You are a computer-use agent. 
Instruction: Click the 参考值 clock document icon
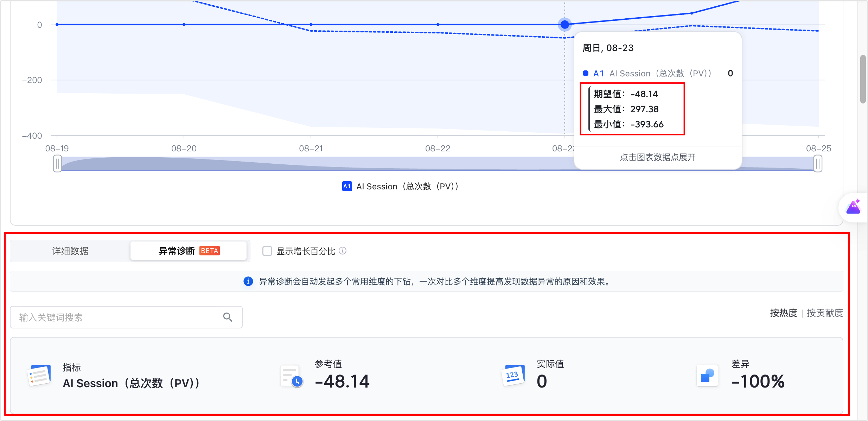pyautogui.click(x=292, y=376)
